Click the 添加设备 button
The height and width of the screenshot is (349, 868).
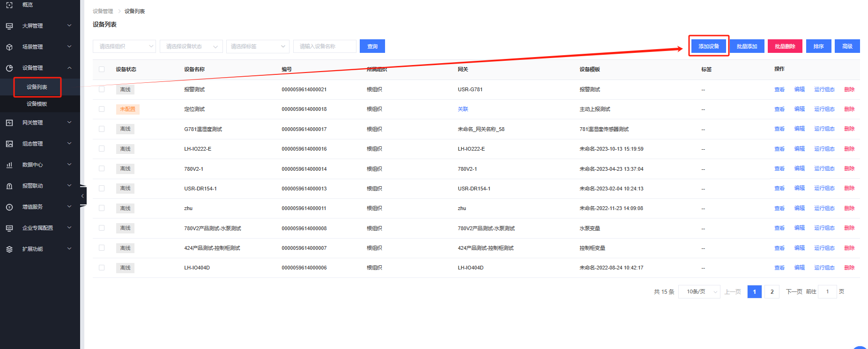pyautogui.click(x=708, y=46)
